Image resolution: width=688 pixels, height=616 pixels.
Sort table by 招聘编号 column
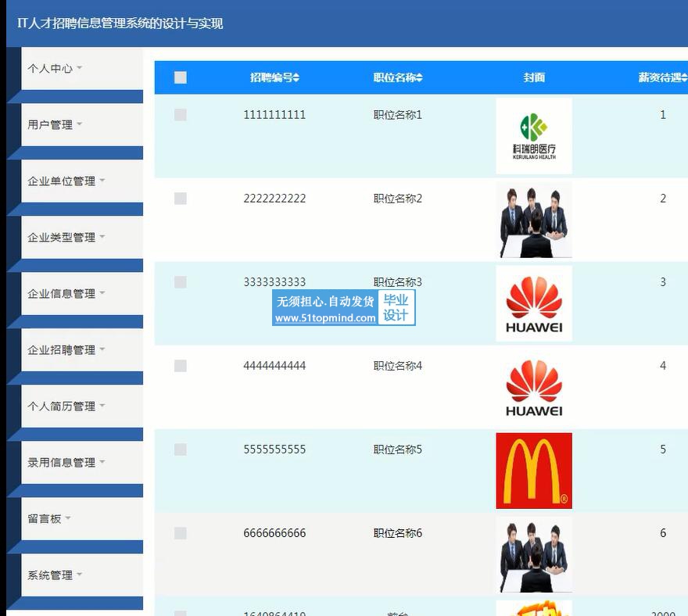point(274,77)
